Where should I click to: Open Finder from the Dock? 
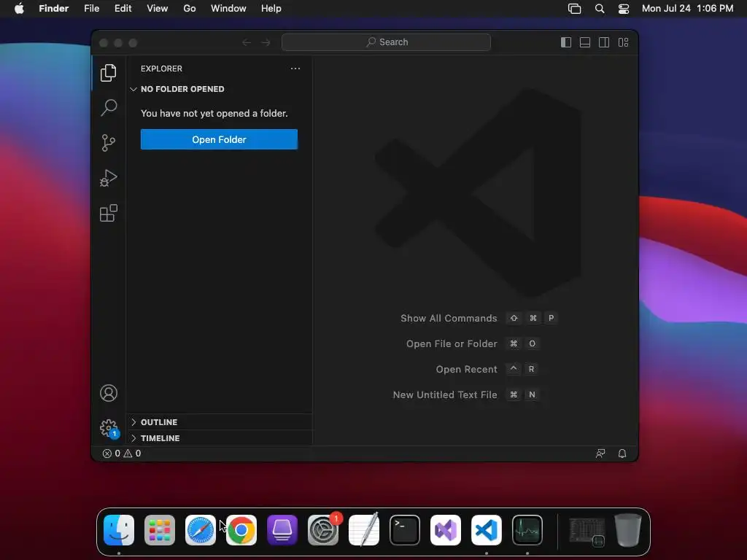119,530
